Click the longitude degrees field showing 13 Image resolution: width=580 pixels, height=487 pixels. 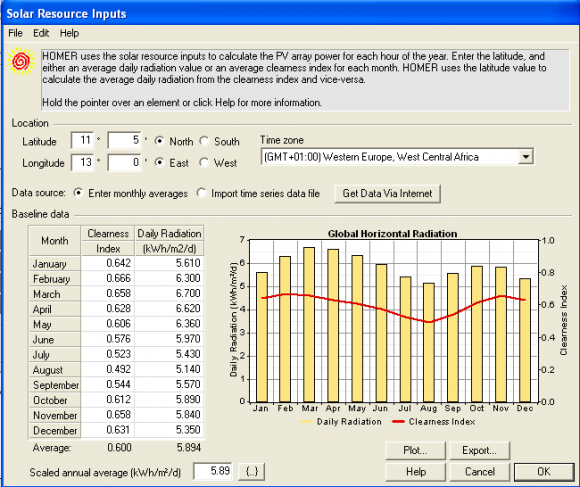coord(82,162)
